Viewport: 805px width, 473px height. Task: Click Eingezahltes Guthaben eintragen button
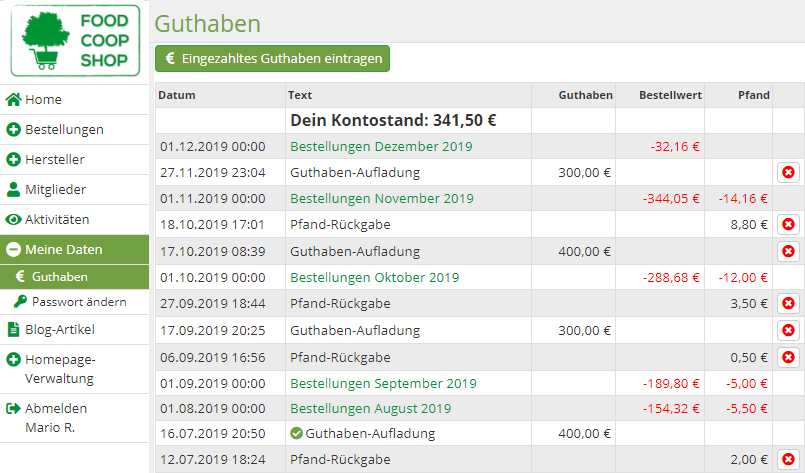coord(273,59)
